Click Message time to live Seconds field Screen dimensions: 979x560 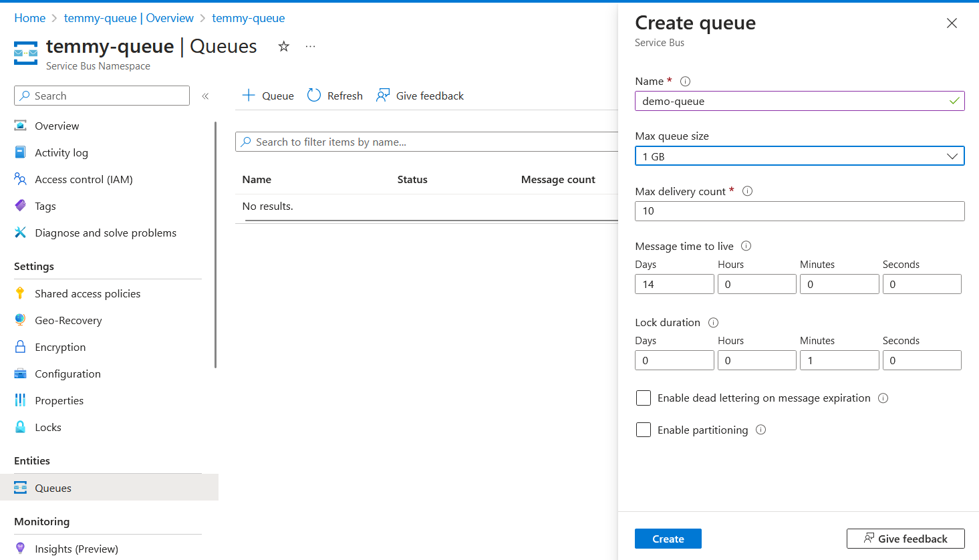click(x=922, y=284)
